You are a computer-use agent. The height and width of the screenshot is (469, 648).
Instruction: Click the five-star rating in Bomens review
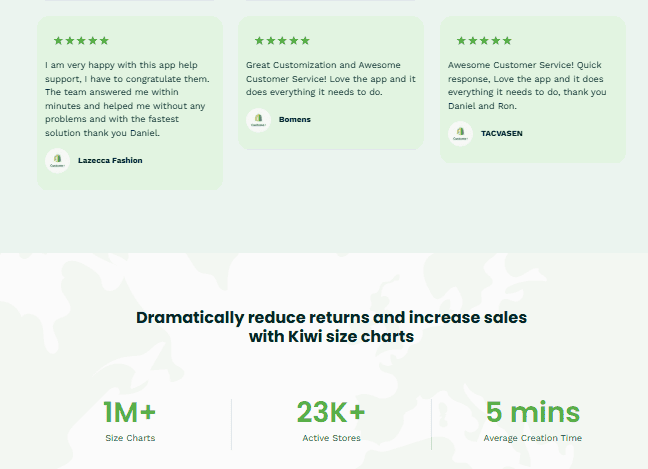282,41
